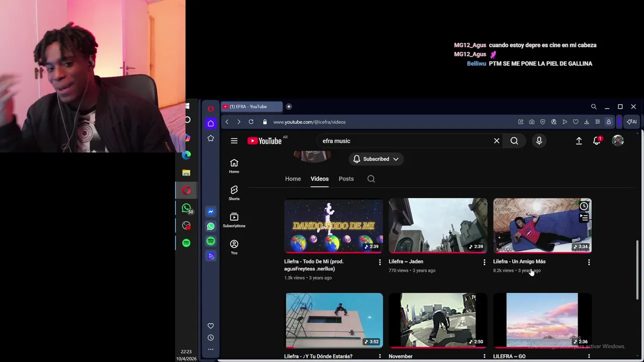Open Messenger in the Opera sidebar
This screenshot has width=644, height=362.
(211, 212)
